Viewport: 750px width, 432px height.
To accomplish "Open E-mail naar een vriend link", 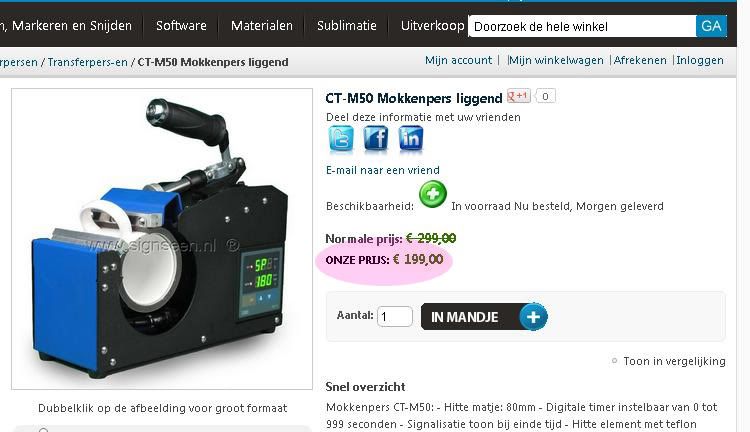I will 383,170.
